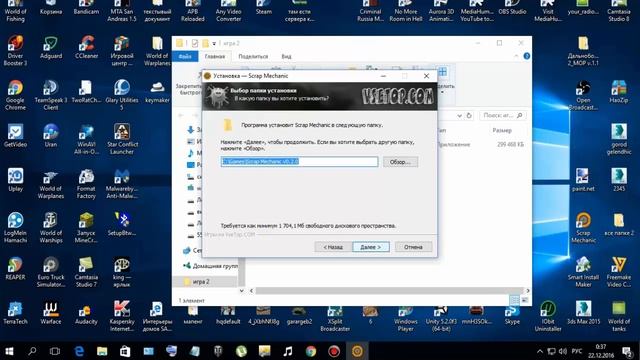The image size is (640, 360).
Task: Open Audacity desktop icon
Action: [x=86, y=313]
